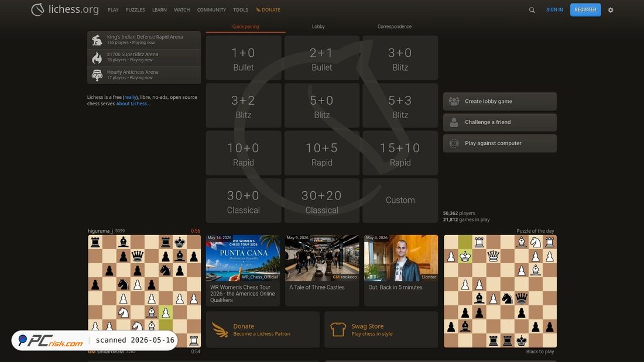
Task: Open the TOOLS menu
Action: (x=241, y=10)
